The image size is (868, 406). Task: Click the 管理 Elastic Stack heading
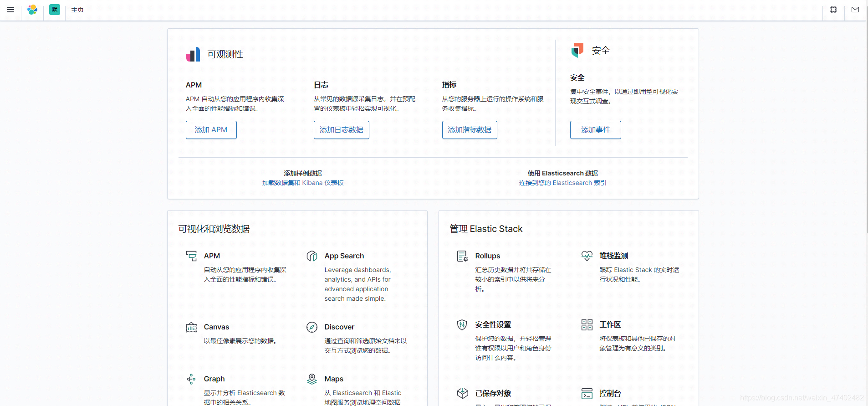[486, 229]
